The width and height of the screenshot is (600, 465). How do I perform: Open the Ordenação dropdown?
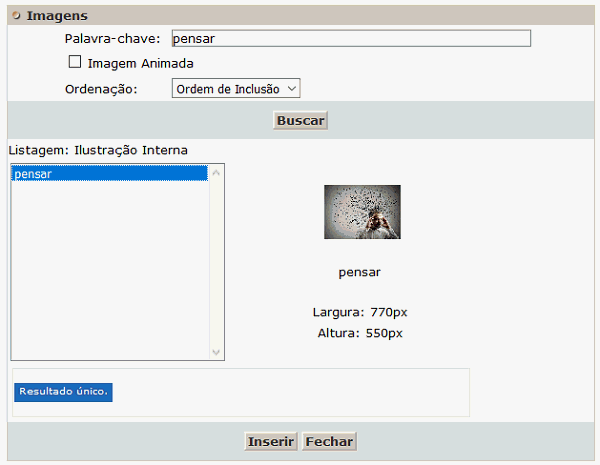point(235,89)
